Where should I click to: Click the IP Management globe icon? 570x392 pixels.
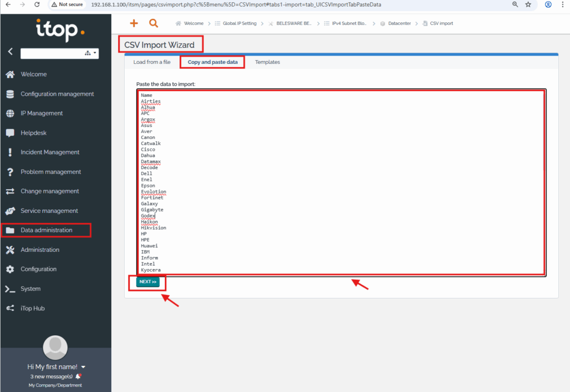[x=10, y=113]
